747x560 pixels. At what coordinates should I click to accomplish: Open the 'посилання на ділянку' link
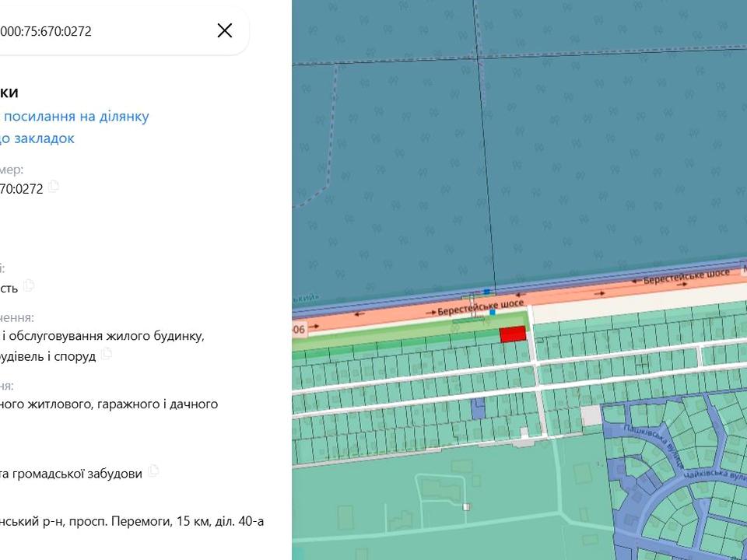(x=76, y=117)
